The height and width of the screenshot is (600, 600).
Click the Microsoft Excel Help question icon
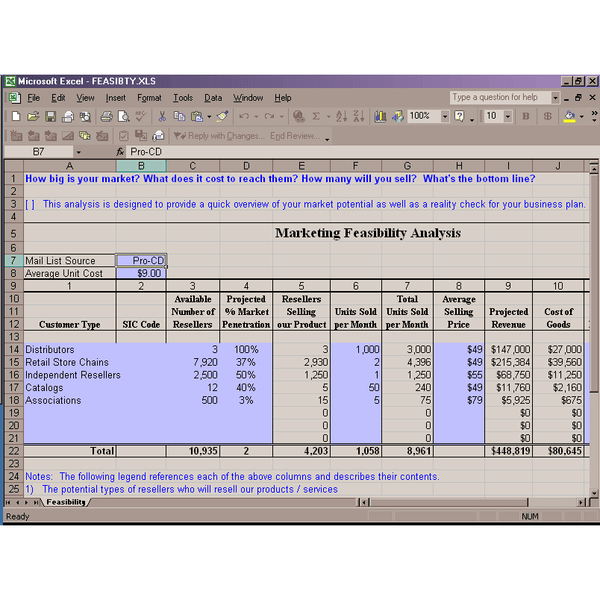point(459,116)
